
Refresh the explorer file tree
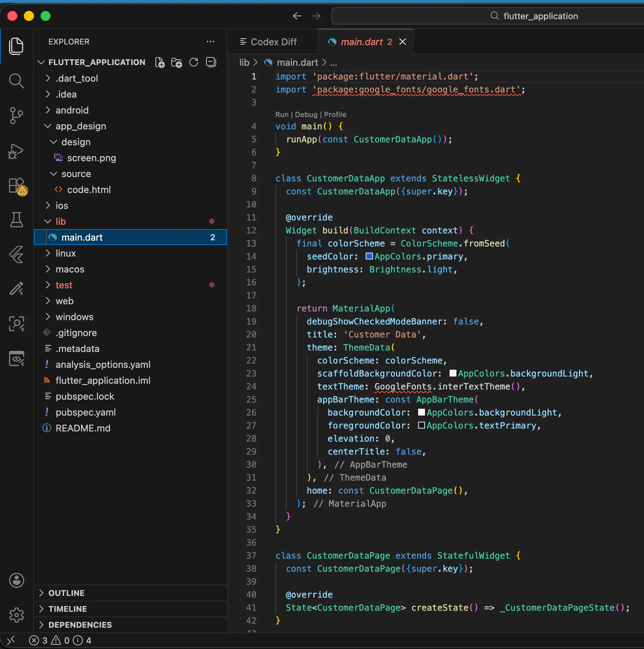[x=194, y=63]
